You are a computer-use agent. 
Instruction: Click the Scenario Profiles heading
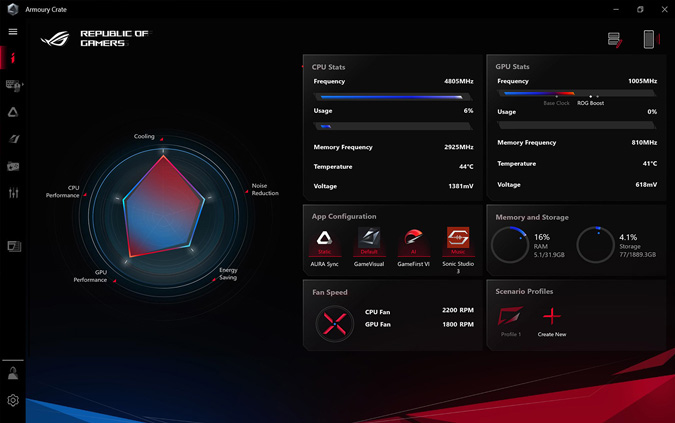(x=524, y=291)
